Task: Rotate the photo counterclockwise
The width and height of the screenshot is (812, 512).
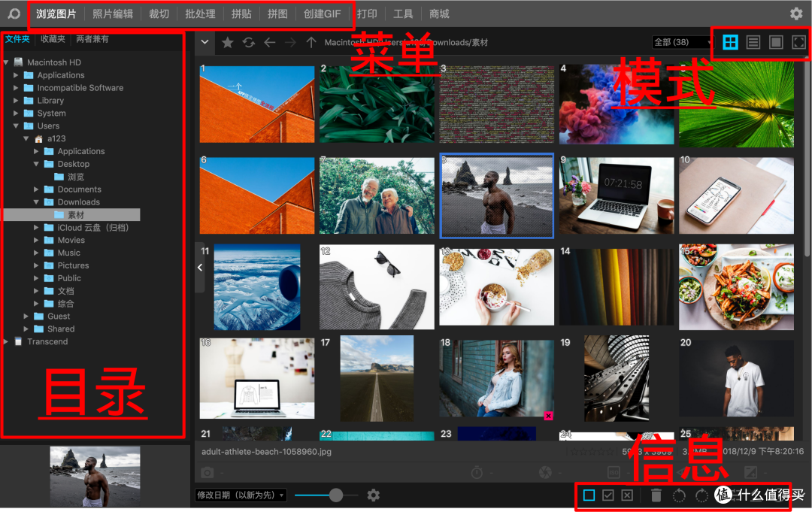Action: point(679,495)
